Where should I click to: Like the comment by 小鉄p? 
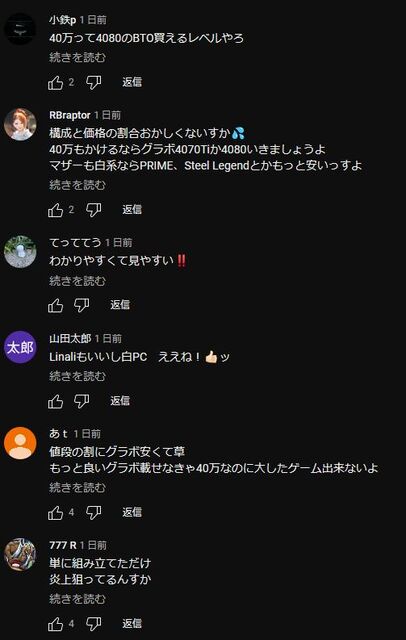pyautogui.click(x=56, y=82)
